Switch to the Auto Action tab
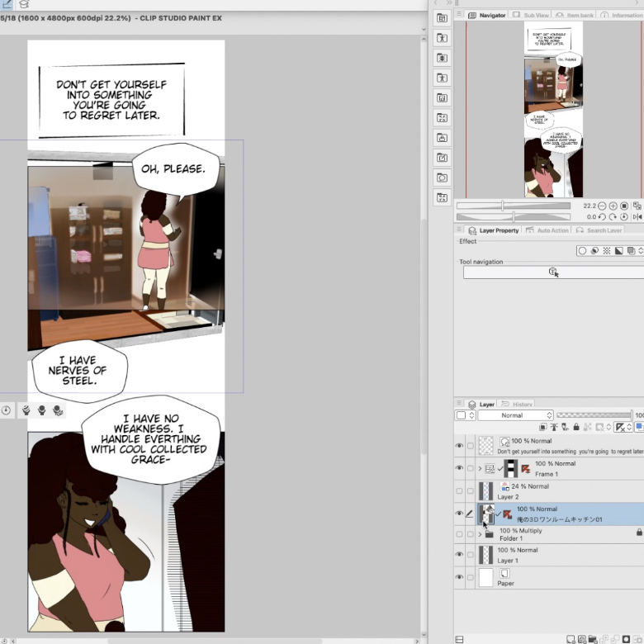 point(547,230)
